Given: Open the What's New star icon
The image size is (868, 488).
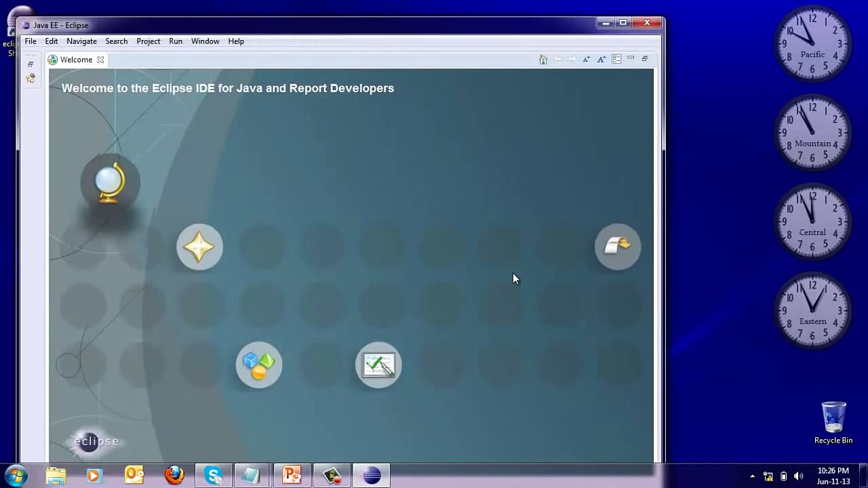Looking at the screenshot, I should coord(199,247).
